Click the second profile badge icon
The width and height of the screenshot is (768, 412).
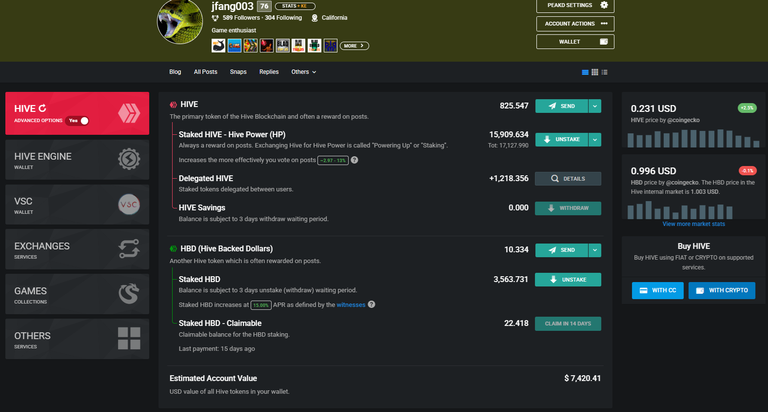pyautogui.click(x=234, y=46)
